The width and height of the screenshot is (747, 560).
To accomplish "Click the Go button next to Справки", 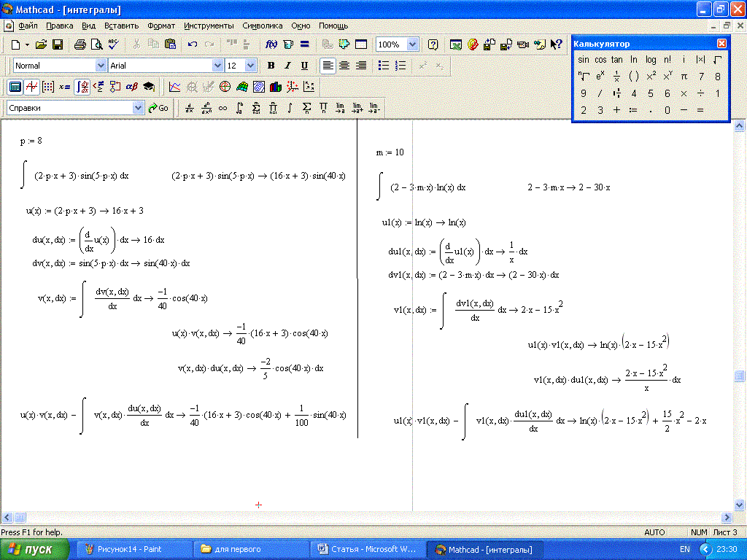I will (x=158, y=108).
